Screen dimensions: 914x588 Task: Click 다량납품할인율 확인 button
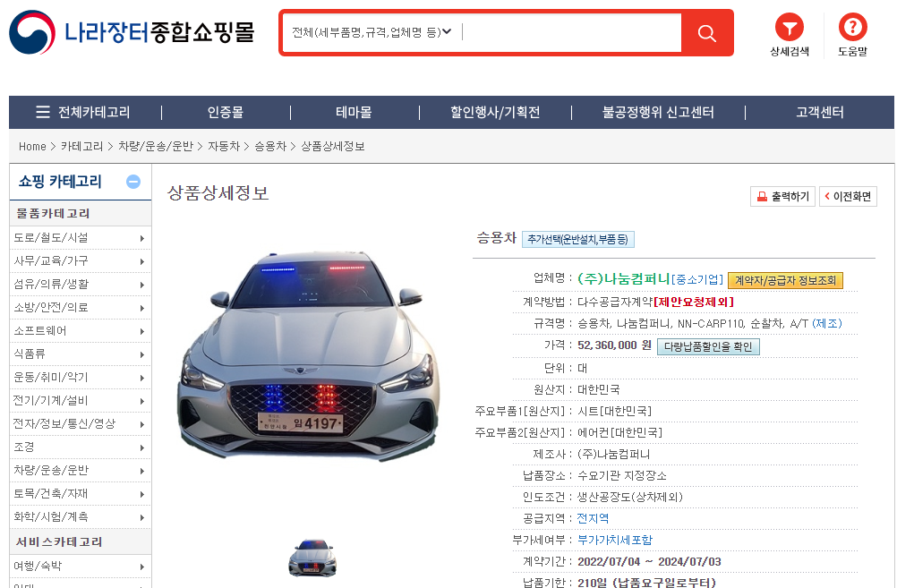(708, 346)
